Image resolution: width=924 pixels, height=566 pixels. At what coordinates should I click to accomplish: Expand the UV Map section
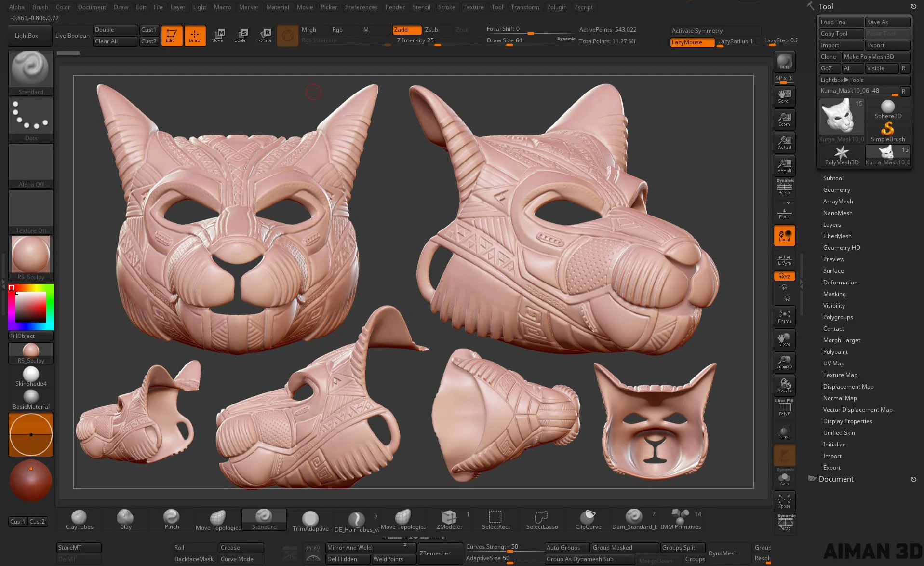click(x=833, y=364)
